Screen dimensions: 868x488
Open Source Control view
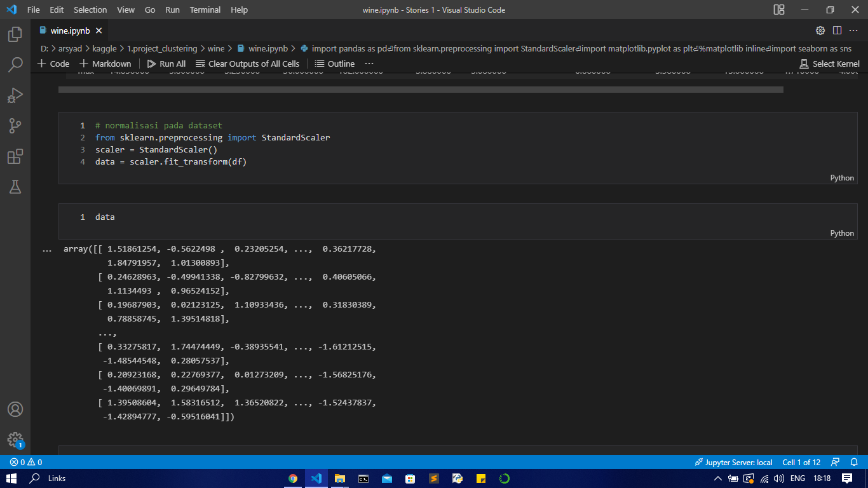15,126
